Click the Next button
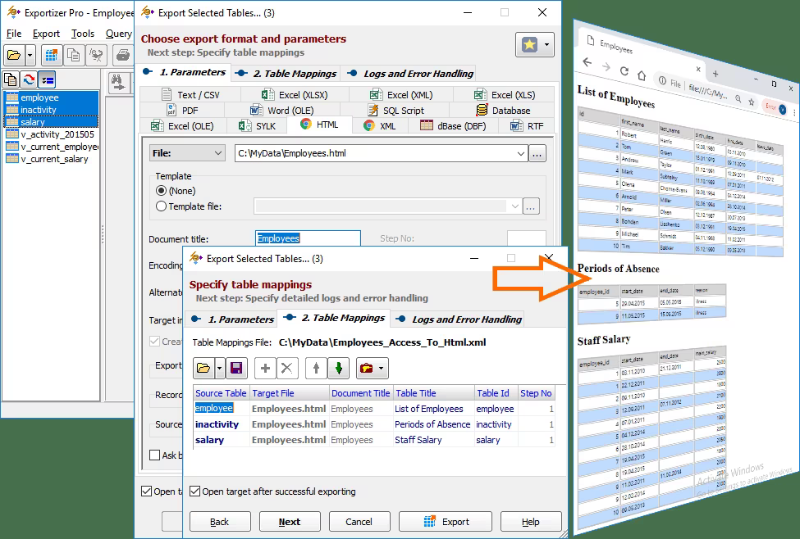800x539 pixels. click(x=289, y=522)
